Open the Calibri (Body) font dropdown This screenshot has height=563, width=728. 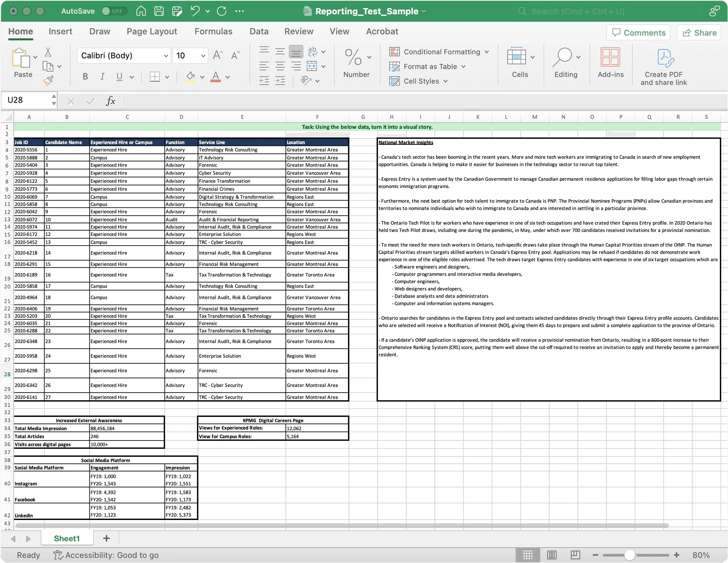click(x=166, y=56)
